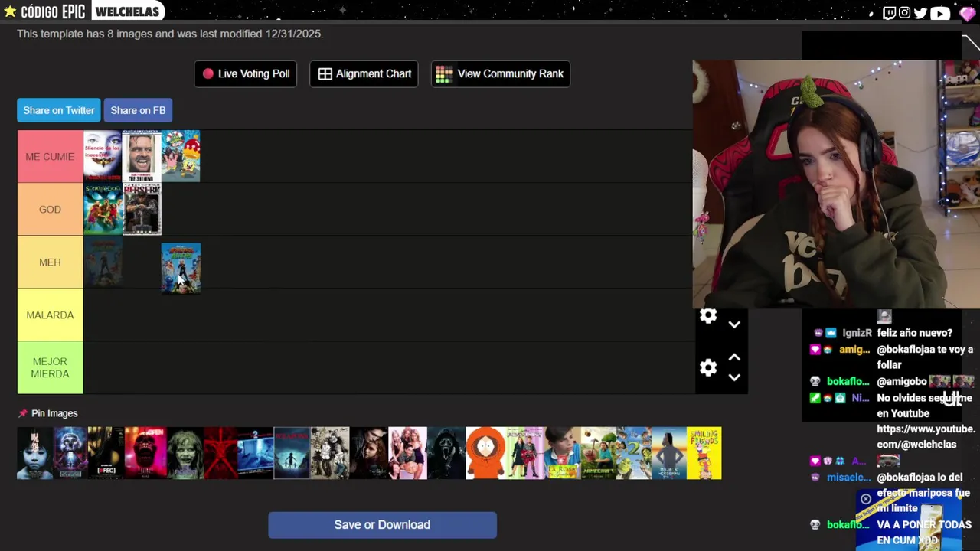
Task: Pick the Kenny South Park image
Action: [486, 453]
